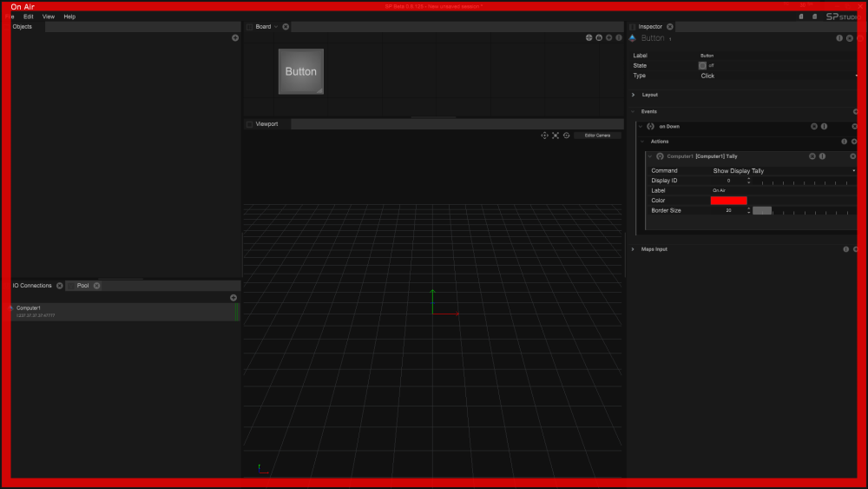Image resolution: width=868 pixels, height=489 pixels.
Task: Click the crosshair icon in Board toolbar
Action: click(x=589, y=38)
